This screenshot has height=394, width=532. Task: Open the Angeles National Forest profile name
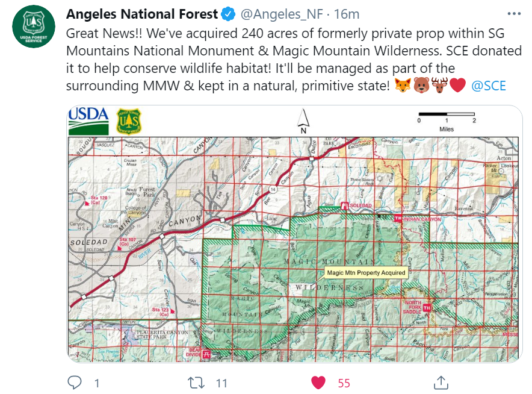[x=141, y=14]
